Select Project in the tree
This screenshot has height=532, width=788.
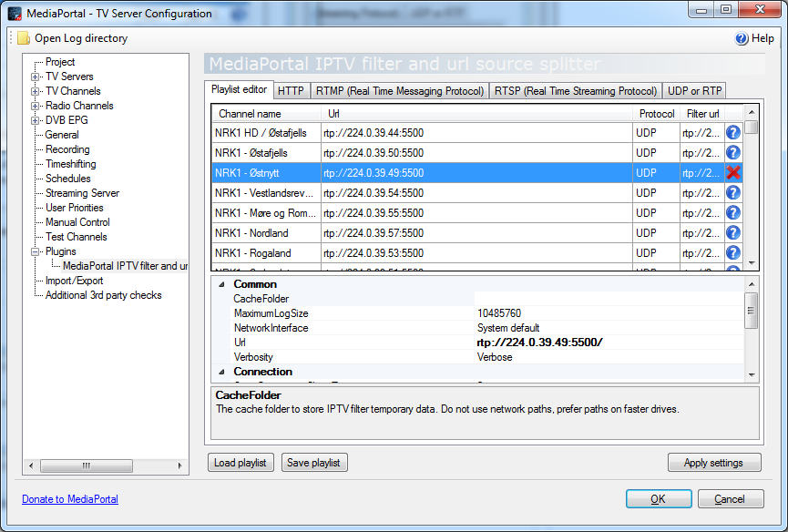[60, 62]
